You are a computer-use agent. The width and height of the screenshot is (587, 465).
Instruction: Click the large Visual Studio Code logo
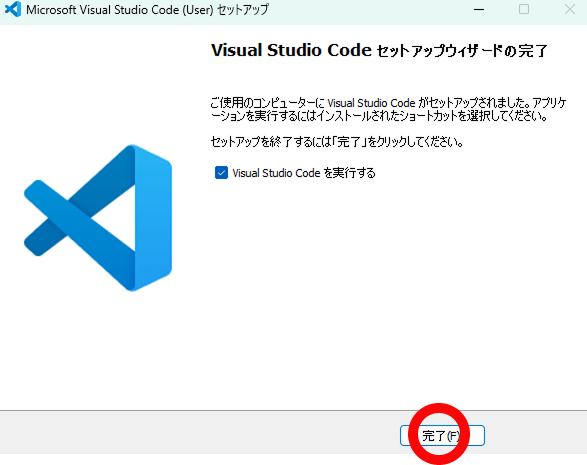tap(98, 218)
